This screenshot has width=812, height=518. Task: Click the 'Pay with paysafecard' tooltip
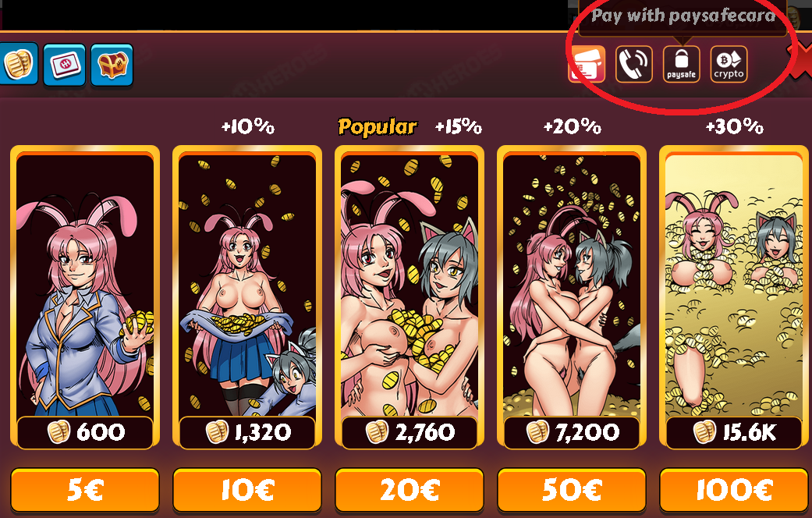tap(683, 17)
